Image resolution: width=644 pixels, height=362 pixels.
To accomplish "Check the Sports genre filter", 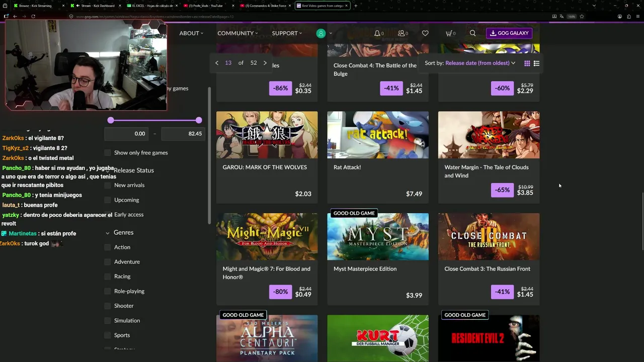I will point(107,335).
